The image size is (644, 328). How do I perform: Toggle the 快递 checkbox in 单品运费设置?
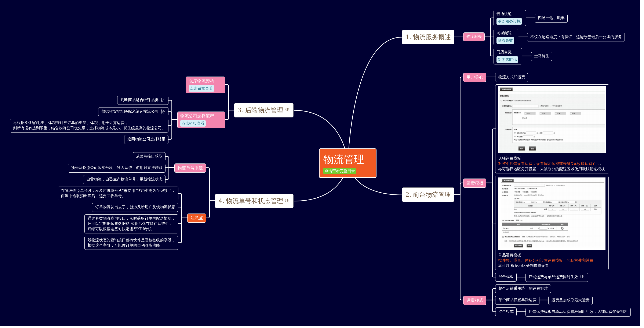pyautogui.click(x=515, y=198)
